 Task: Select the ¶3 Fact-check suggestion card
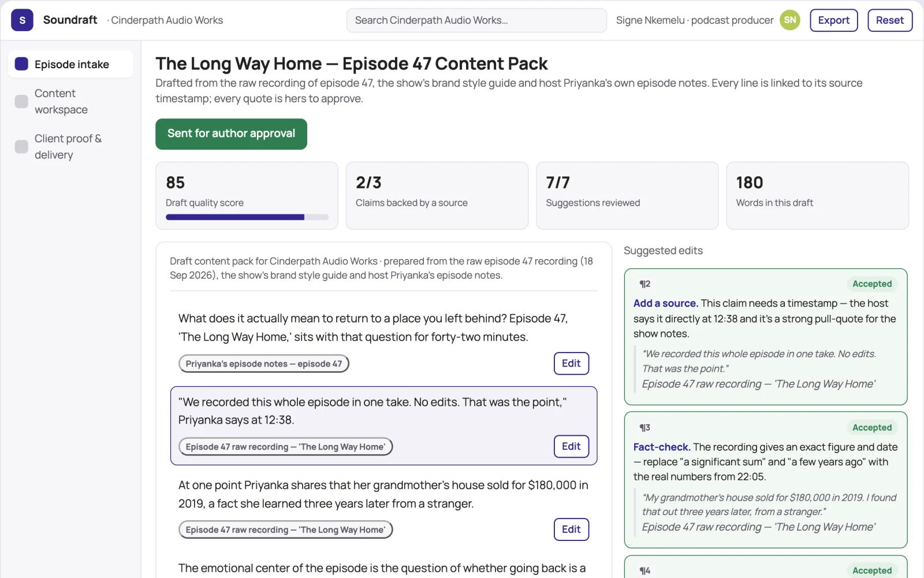coord(765,480)
